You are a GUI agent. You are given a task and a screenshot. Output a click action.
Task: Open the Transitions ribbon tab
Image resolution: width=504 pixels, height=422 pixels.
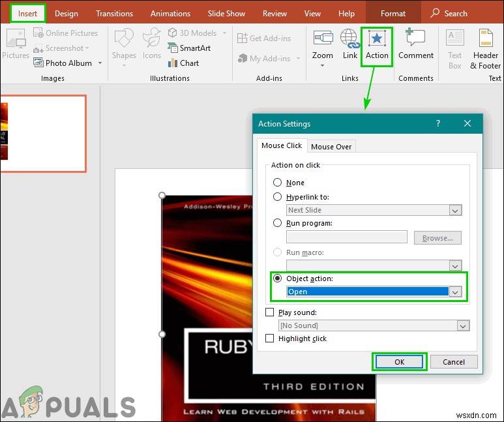[x=114, y=14]
